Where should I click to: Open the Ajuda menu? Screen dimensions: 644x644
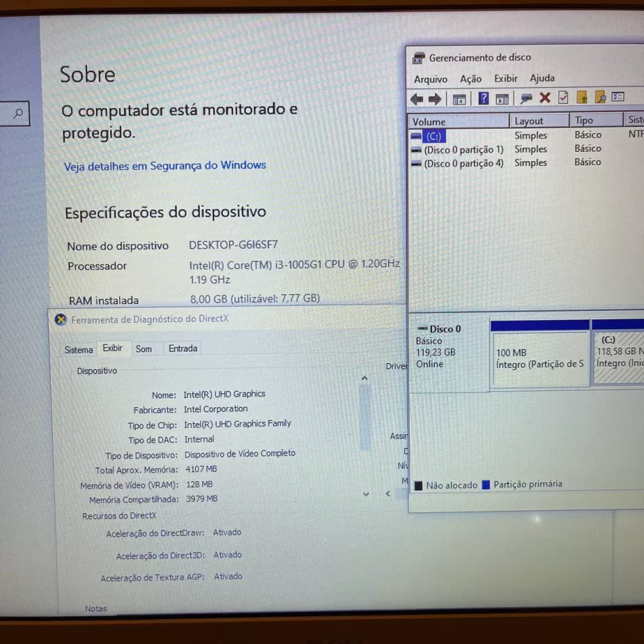(x=542, y=78)
